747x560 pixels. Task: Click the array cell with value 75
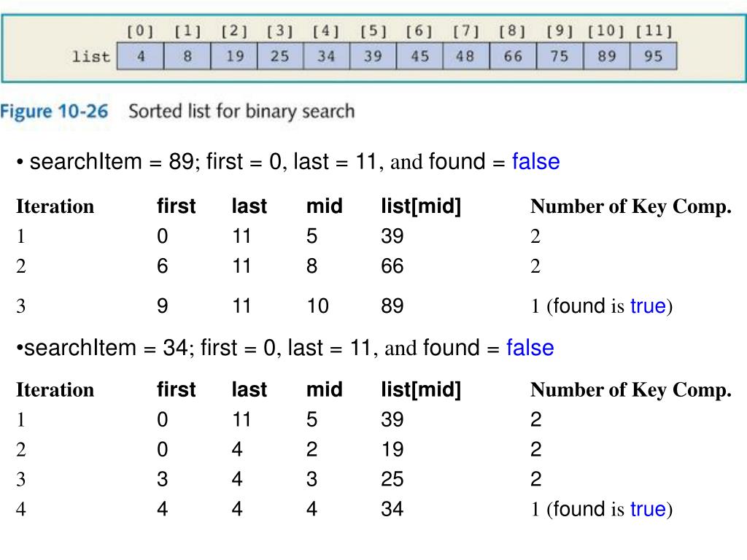(560, 56)
